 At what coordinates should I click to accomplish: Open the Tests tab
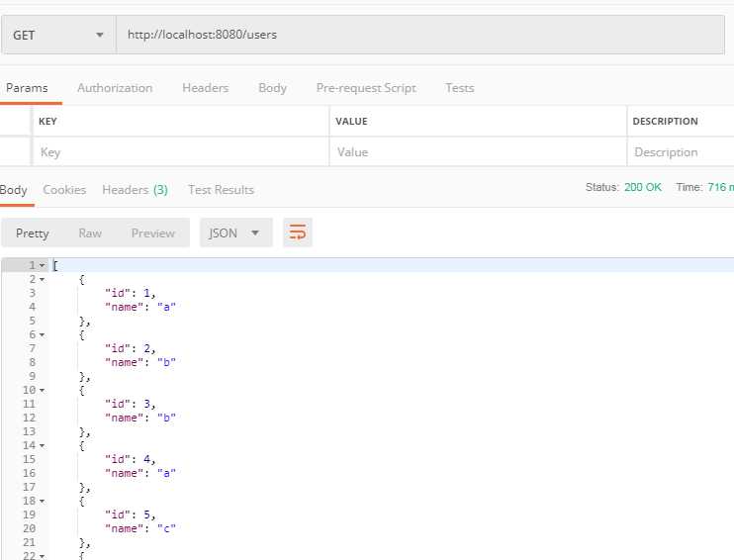point(460,88)
